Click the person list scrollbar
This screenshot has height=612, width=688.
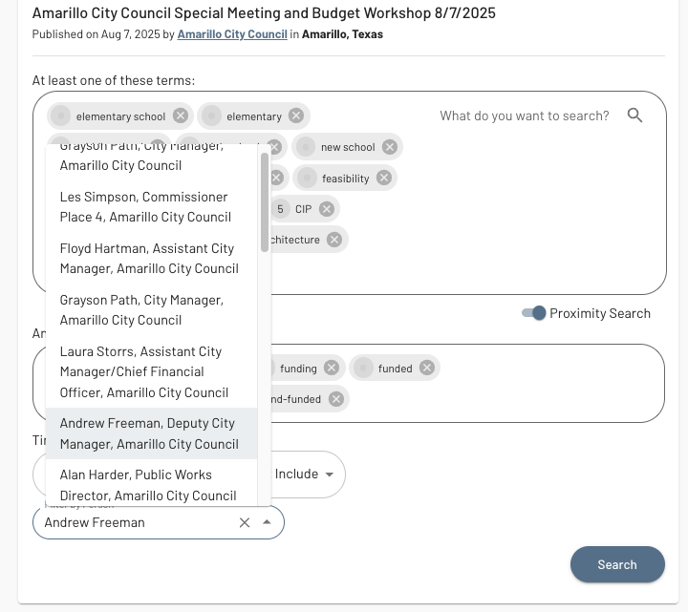point(264,202)
